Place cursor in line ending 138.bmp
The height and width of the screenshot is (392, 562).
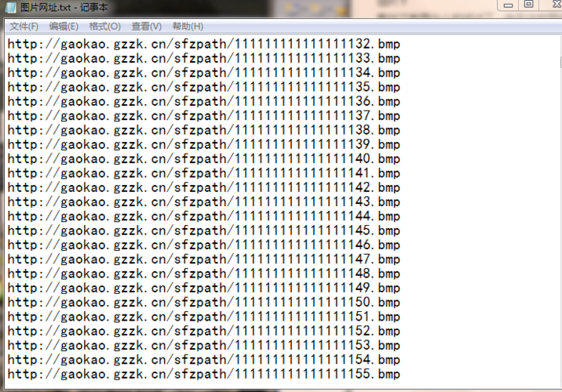pos(203,130)
